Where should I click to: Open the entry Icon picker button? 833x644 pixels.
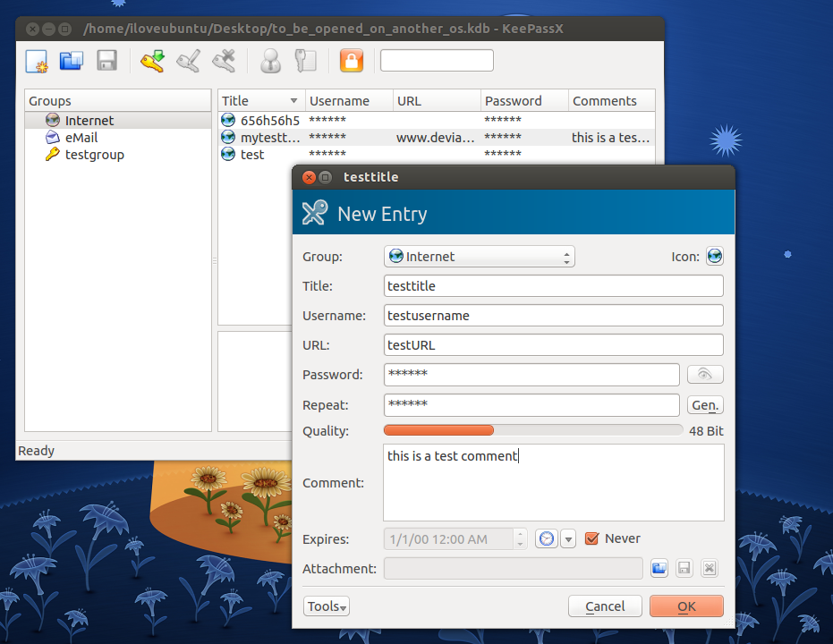pos(714,257)
